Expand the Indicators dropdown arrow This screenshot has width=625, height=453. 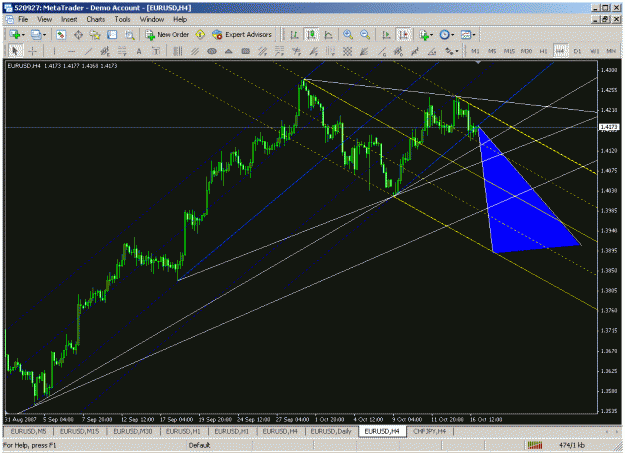click(432, 35)
